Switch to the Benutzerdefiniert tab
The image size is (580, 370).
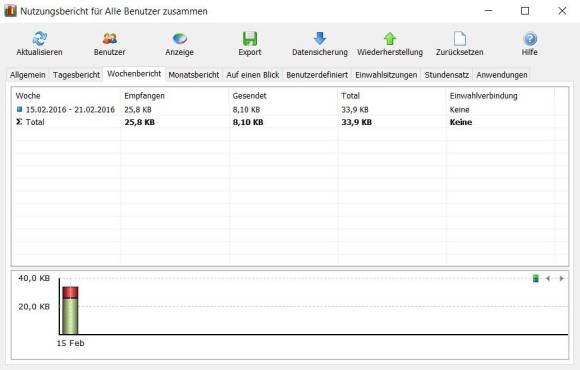tap(317, 75)
